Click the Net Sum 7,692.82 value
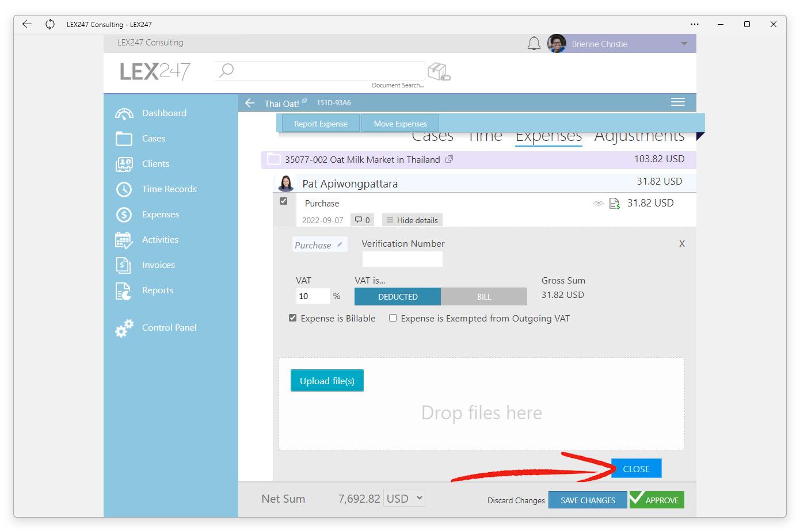Screen dimensions: 800x532 tap(359, 499)
